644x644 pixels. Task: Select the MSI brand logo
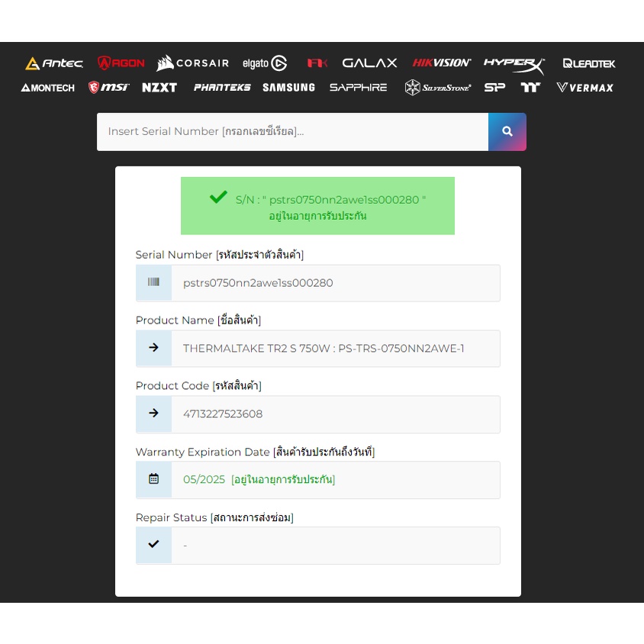tap(109, 87)
